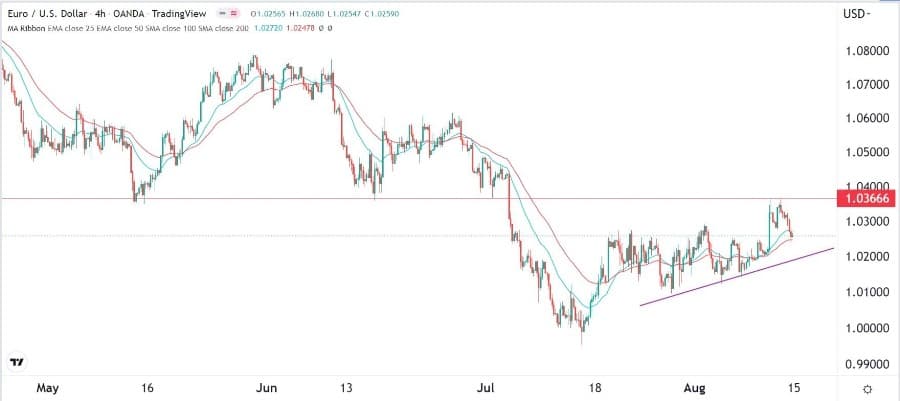Click the red 1.03666 price label
Screen dimensions: 900x401
865,199
